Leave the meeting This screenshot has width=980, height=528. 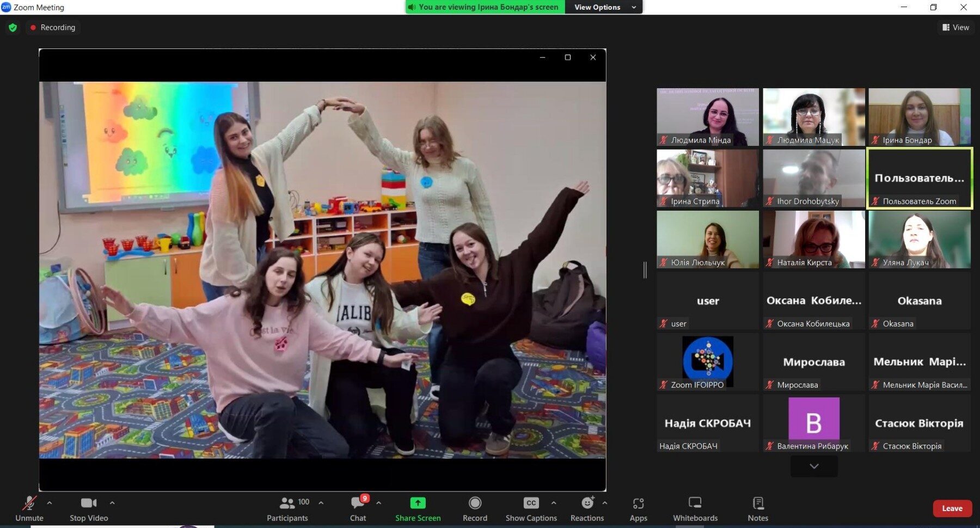point(952,508)
